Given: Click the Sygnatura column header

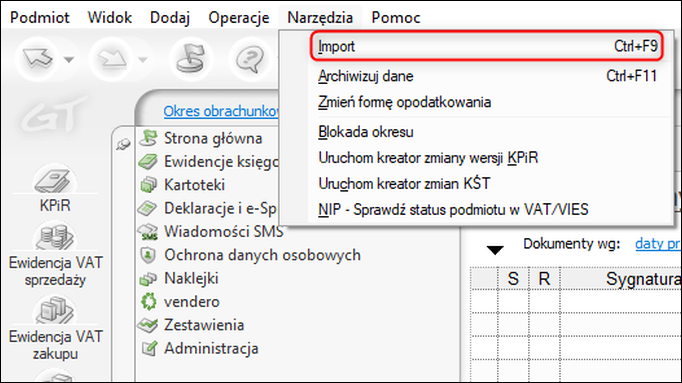Looking at the screenshot, I should tap(643, 279).
